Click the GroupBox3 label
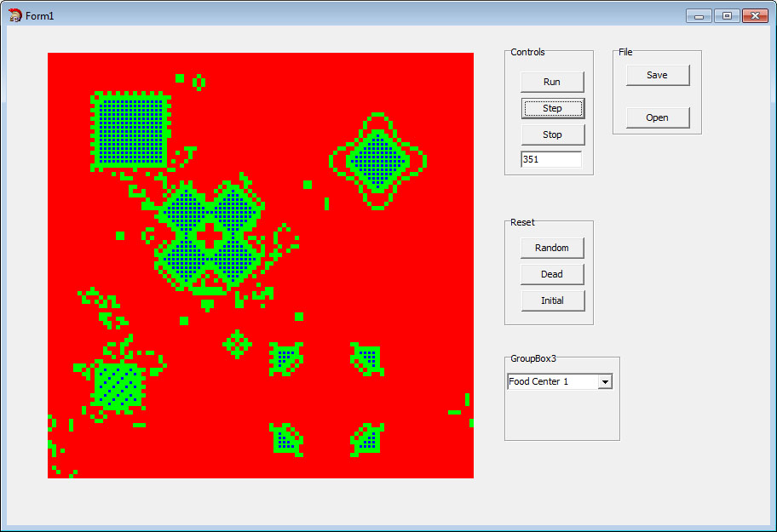The height and width of the screenshot is (532, 777). click(533, 358)
